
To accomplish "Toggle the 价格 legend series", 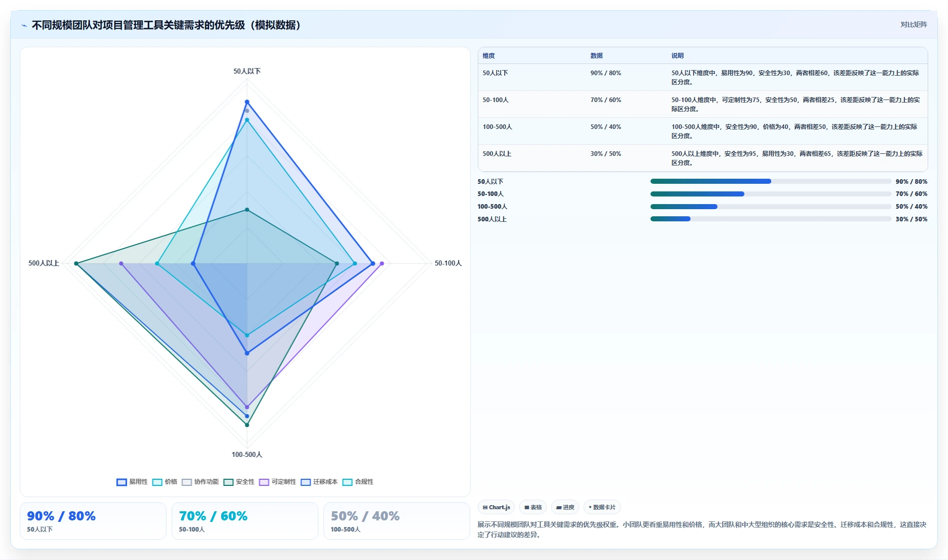I will (x=165, y=482).
